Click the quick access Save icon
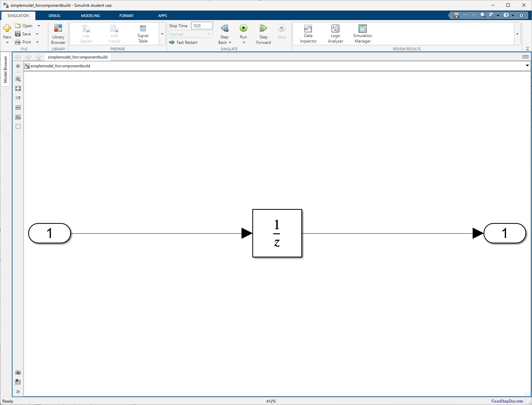The width and height of the screenshot is (532, 405). [x=456, y=15]
